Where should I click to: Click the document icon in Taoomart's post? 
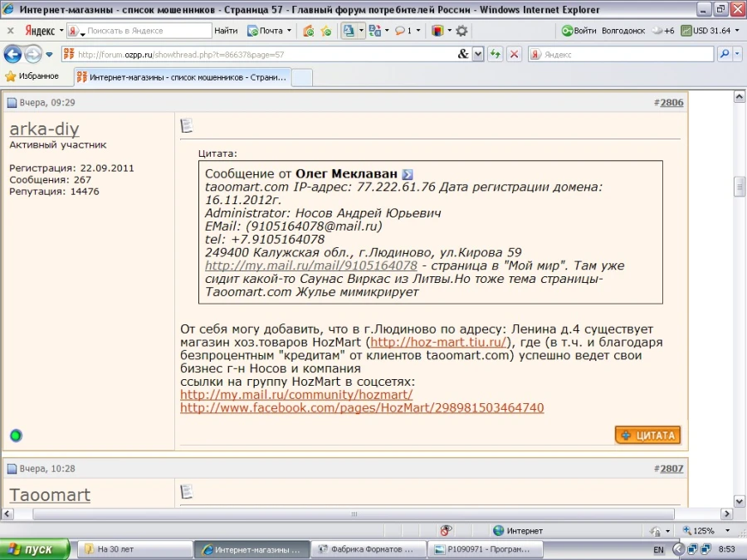point(187,491)
